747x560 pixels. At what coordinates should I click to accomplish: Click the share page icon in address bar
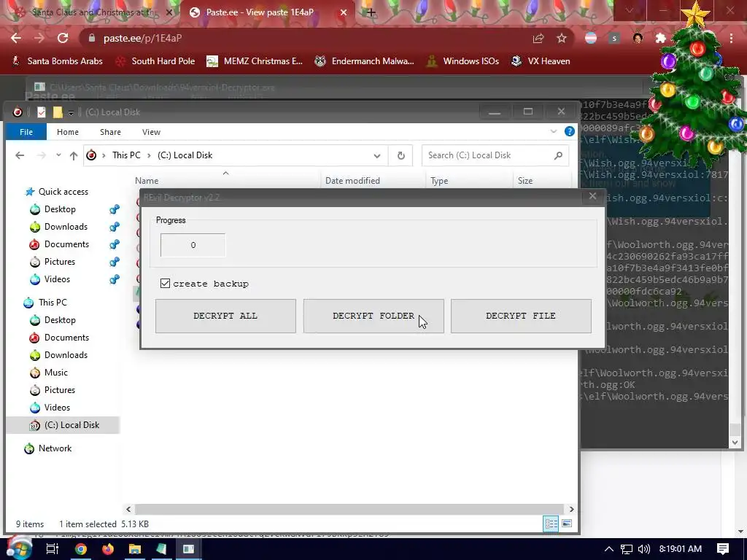[538, 38]
